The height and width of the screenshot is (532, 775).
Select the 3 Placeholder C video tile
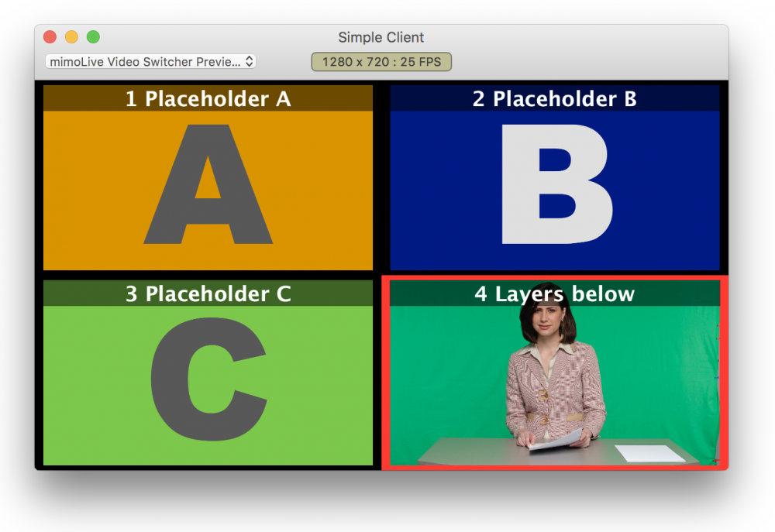point(208,373)
